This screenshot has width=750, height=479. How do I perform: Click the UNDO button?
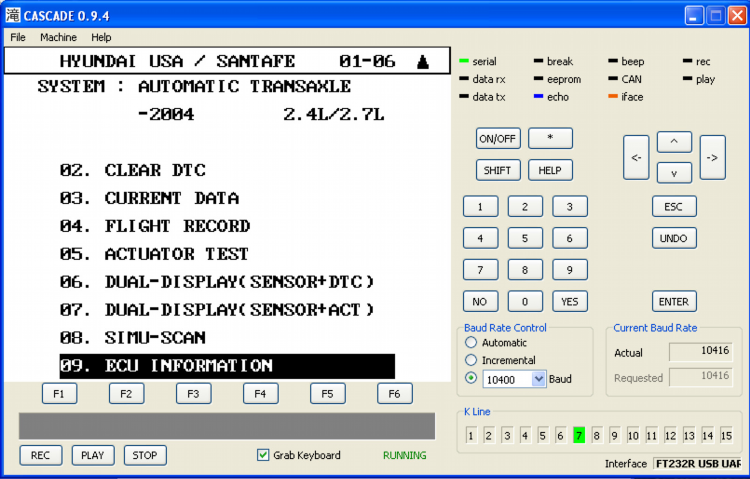tap(674, 238)
